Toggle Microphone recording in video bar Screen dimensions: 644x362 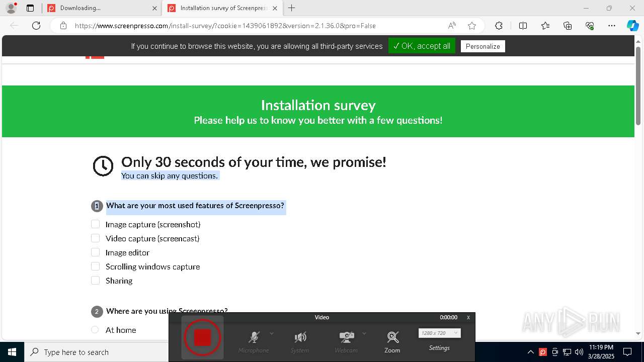pyautogui.click(x=254, y=341)
